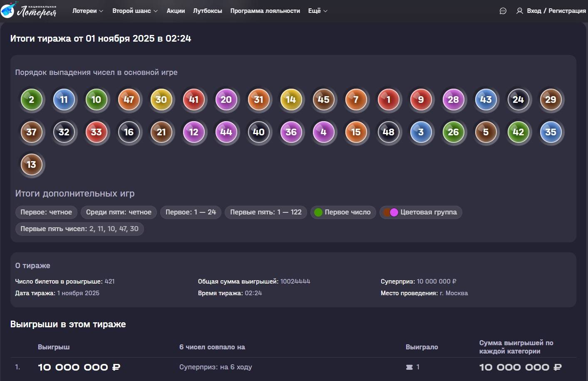Open the Второй шанс dropdown
The image size is (588, 381).
pyautogui.click(x=135, y=11)
